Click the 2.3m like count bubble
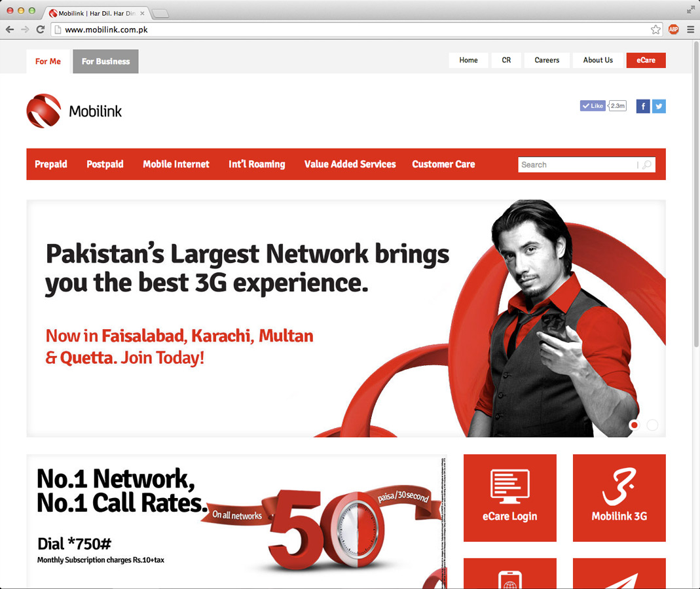Image resolution: width=700 pixels, height=589 pixels. point(617,106)
